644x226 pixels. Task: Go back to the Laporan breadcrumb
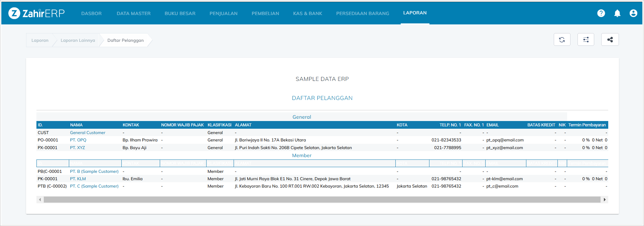[x=40, y=40]
